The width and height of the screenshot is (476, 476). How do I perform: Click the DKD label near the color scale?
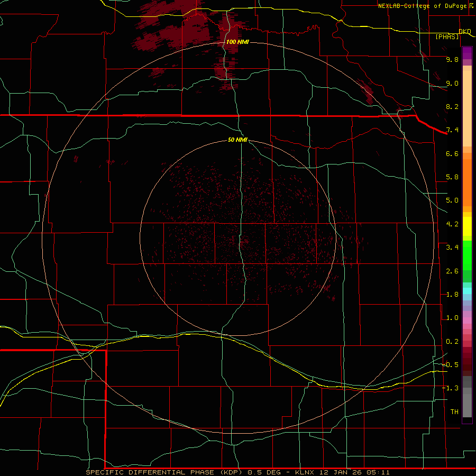click(465, 32)
